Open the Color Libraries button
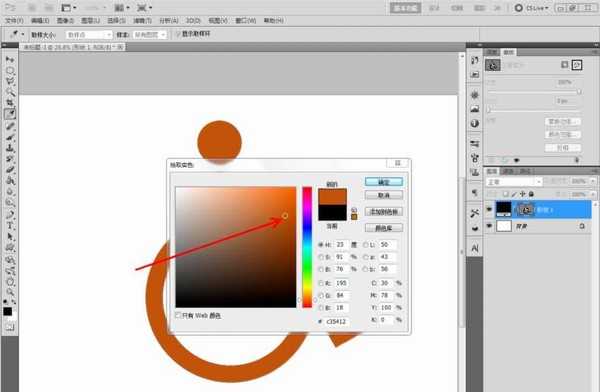Viewport: 600px width, 392px height. point(384,228)
